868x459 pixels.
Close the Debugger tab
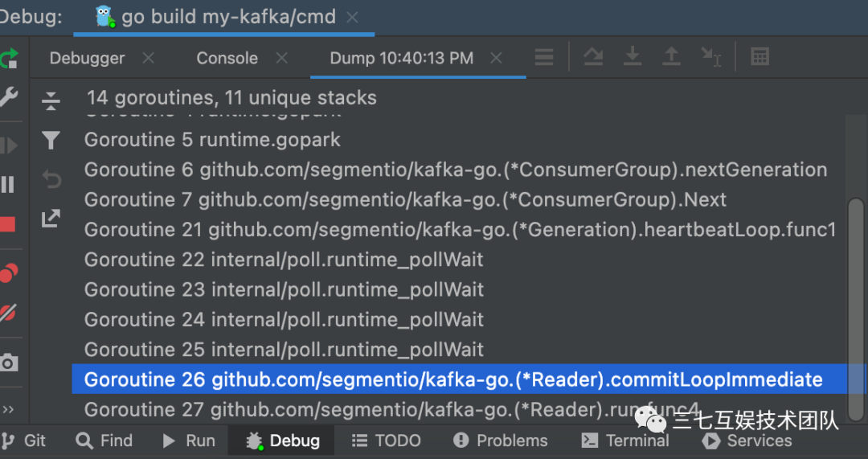[148, 58]
